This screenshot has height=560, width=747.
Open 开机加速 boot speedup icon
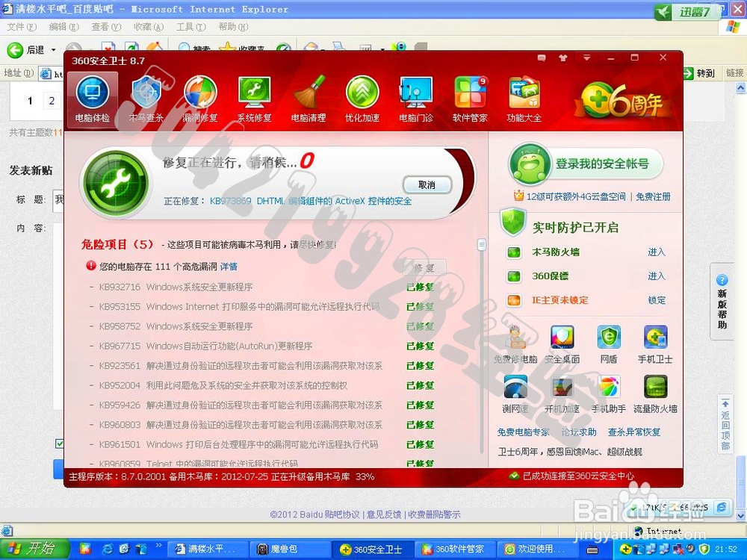(562, 394)
